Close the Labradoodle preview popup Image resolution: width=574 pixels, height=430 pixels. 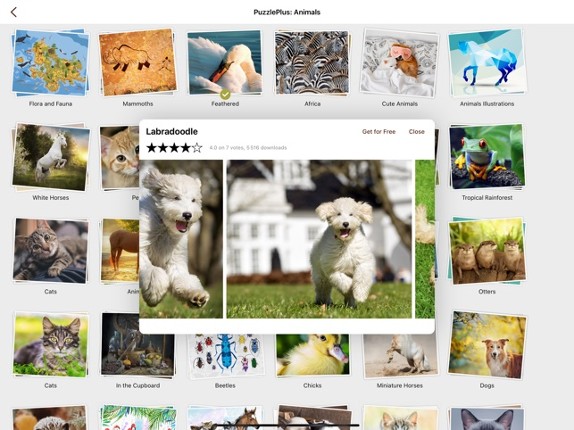pos(417,132)
